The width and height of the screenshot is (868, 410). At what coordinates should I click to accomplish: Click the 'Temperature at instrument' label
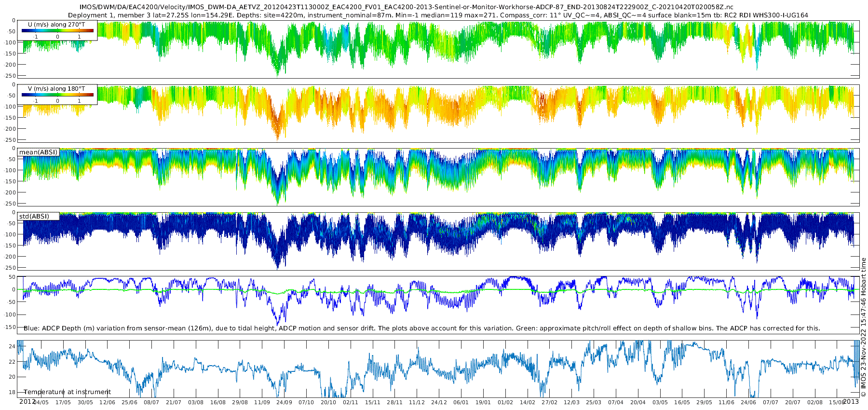(x=67, y=392)
